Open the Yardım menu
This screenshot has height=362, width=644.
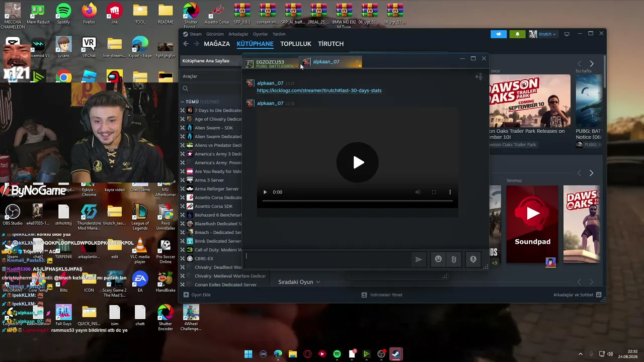[279, 34]
